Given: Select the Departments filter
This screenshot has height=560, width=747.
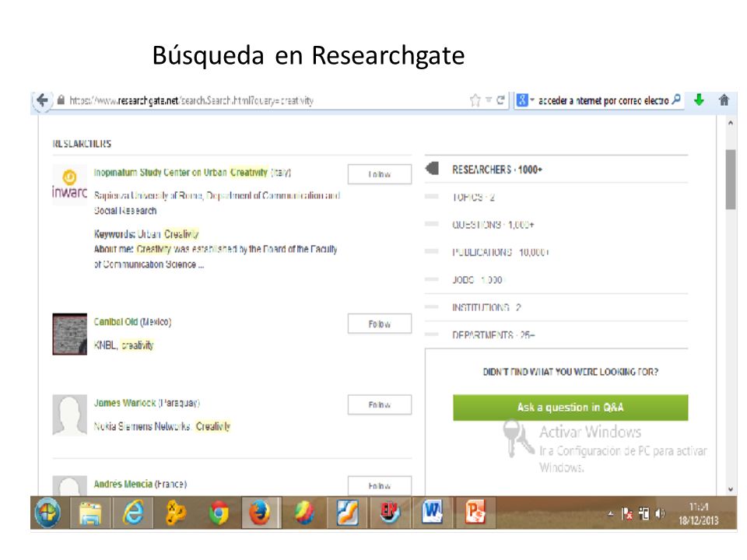Looking at the screenshot, I should 493,335.
